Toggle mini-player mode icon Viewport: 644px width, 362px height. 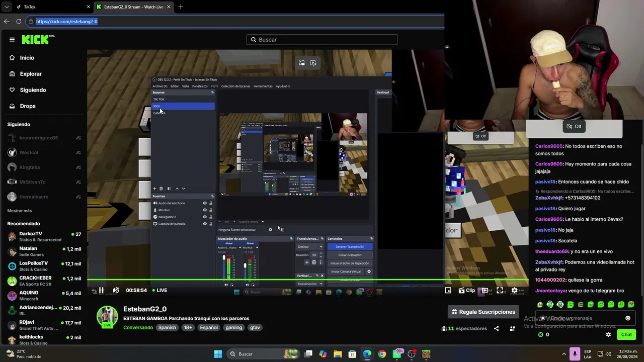pyautogui.click(x=448, y=290)
